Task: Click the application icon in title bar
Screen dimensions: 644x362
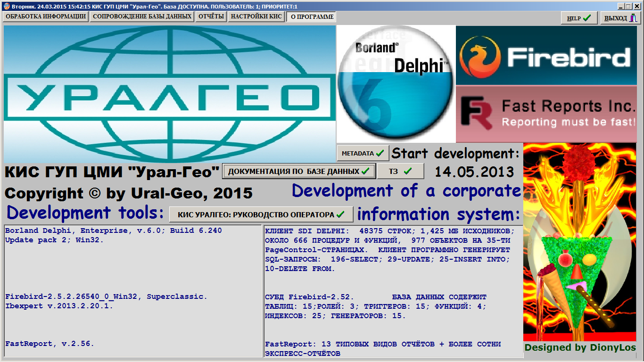Action: (6, 6)
